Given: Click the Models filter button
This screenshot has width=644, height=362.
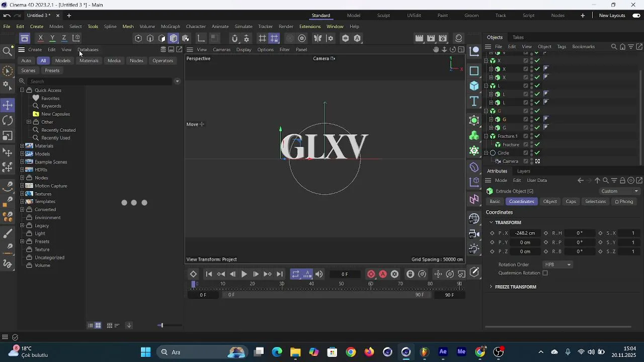Looking at the screenshot, I should [63, 61].
